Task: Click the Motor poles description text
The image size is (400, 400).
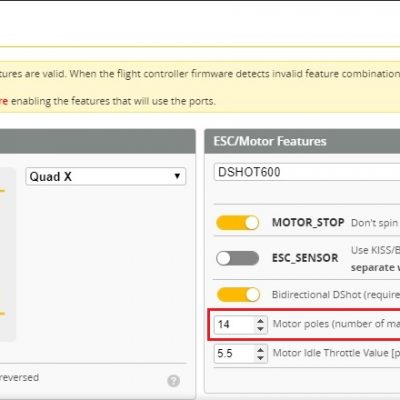Action: click(336, 324)
